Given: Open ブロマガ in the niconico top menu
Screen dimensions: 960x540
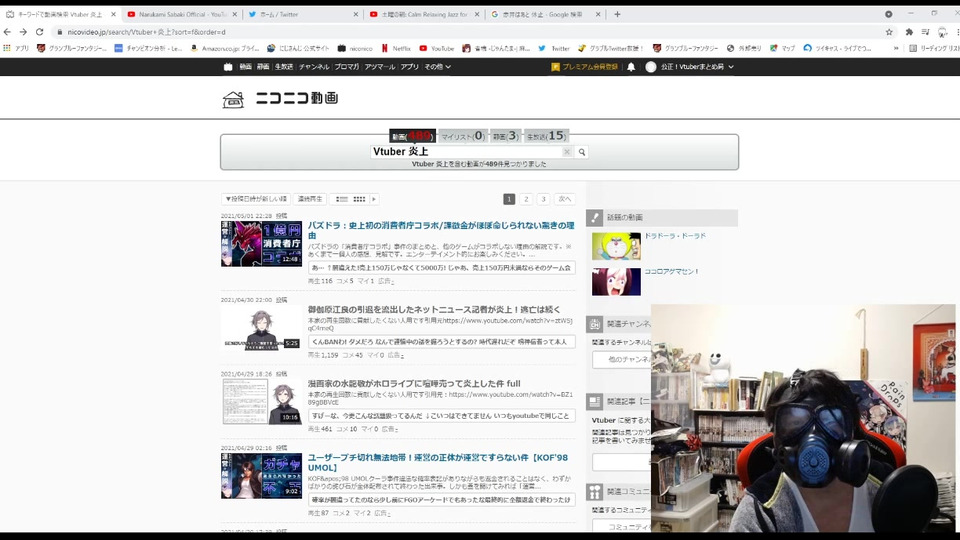Looking at the screenshot, I should [x=347, y=67].
